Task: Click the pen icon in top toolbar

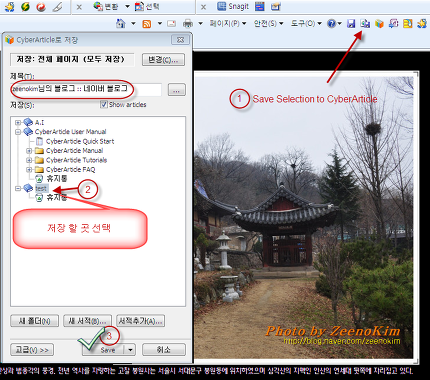Action: click(x=58, y=7)
